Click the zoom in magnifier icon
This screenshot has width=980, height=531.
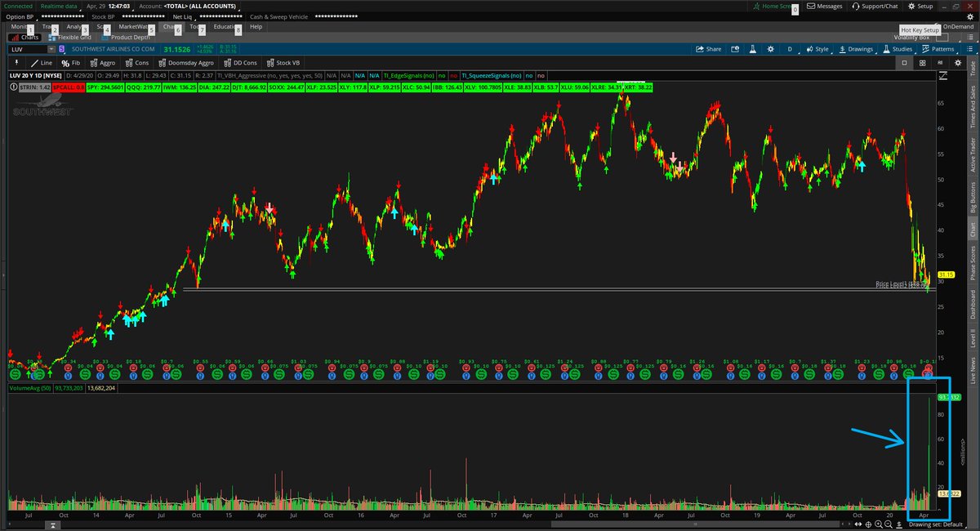(879, 524)
